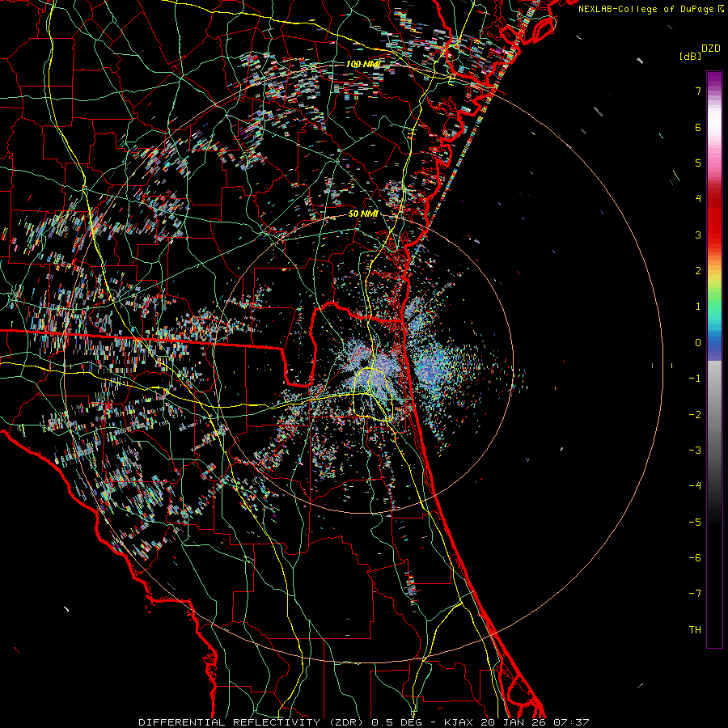Select the -3 dB scale label
The image size is (728, 728).
point(695,450)
